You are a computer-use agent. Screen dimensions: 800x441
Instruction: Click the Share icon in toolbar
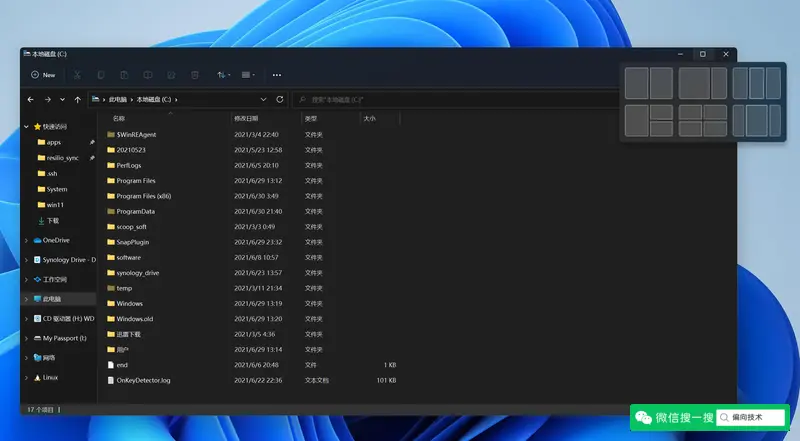tap(171, 75)
